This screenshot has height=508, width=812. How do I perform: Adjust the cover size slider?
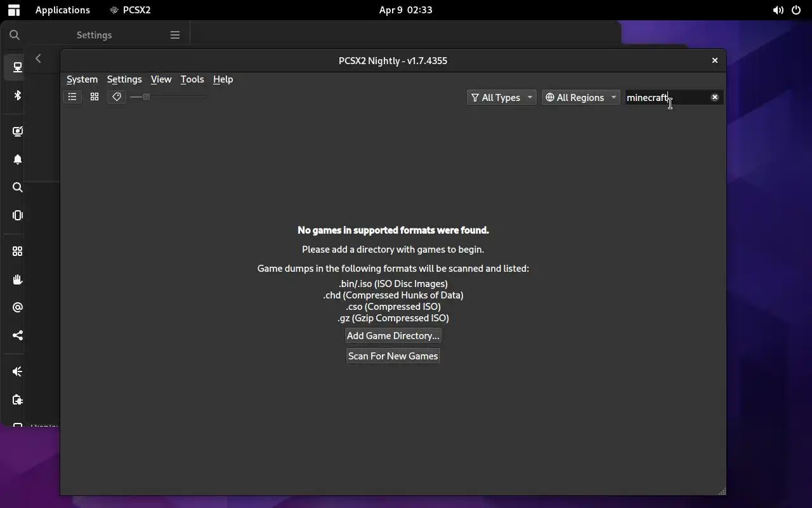click(169, 97)
